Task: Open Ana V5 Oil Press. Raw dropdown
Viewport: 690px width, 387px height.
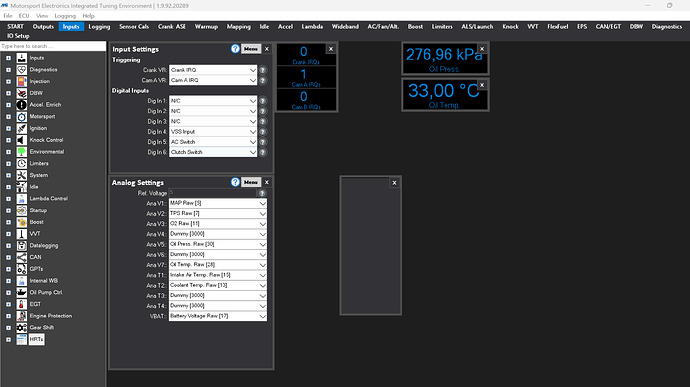Action: [x=218, y=244]
